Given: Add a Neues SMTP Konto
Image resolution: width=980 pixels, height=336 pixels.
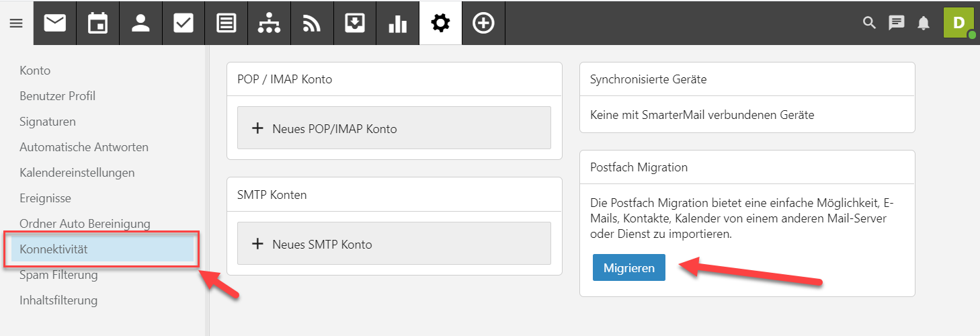Looking at the screenshot, I should tap(394, 244).
